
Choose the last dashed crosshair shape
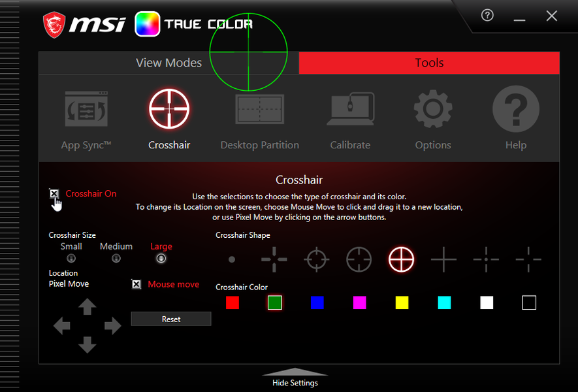(528, 259)
